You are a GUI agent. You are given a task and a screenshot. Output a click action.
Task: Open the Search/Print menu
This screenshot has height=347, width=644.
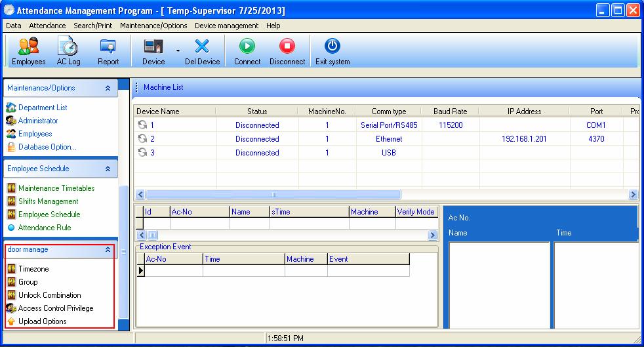(x=93, y=26)
